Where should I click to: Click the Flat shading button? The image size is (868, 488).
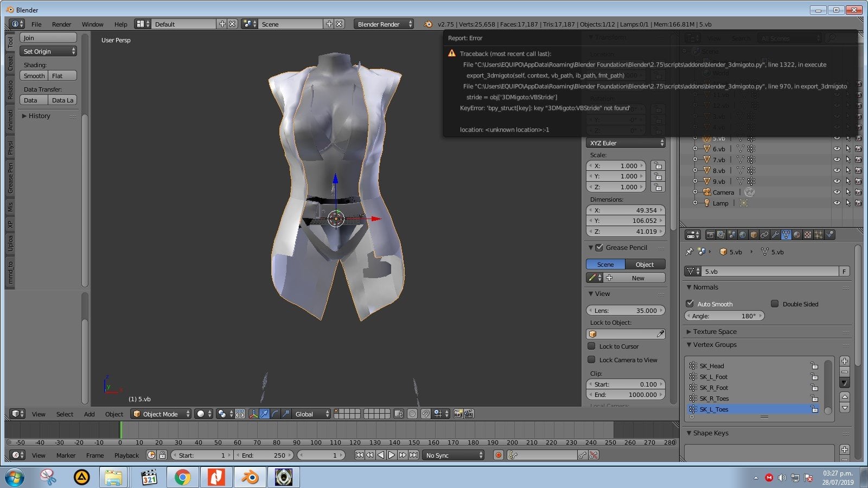pos(62,75)
